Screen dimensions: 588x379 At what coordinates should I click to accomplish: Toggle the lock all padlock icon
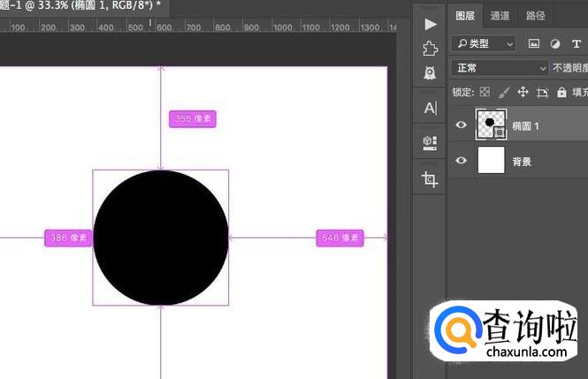[562, 92]
